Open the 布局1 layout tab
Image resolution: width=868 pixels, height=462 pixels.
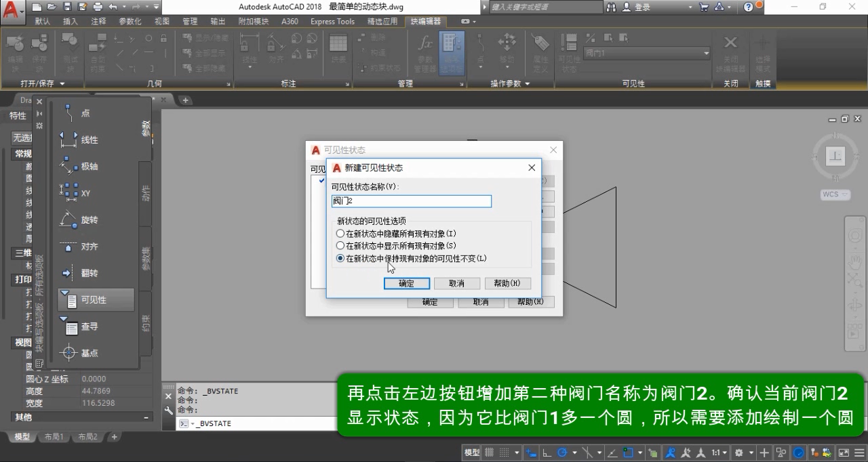54,437
